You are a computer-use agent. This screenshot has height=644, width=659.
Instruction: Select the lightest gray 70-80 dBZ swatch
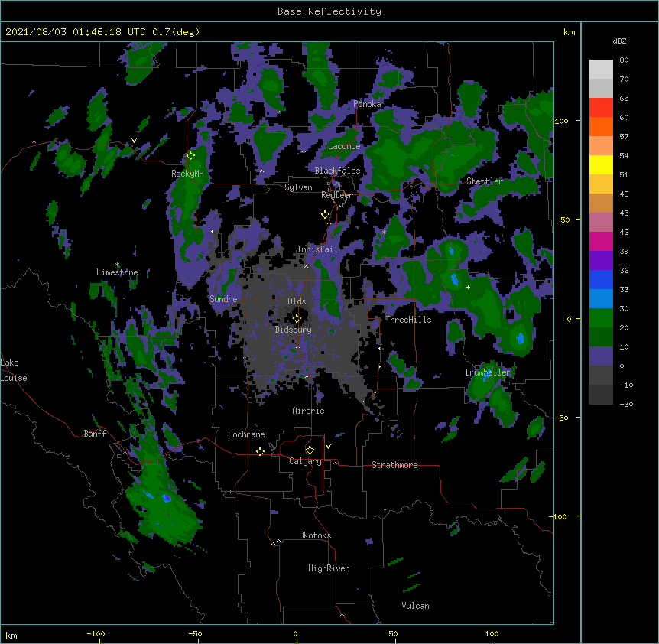pos(601,70)
